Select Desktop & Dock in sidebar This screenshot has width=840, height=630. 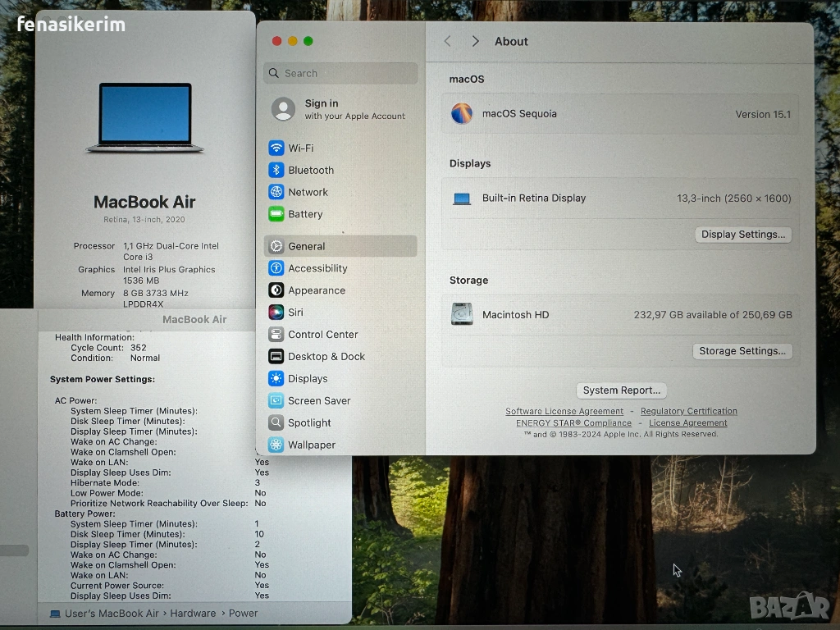coord(326,357)
